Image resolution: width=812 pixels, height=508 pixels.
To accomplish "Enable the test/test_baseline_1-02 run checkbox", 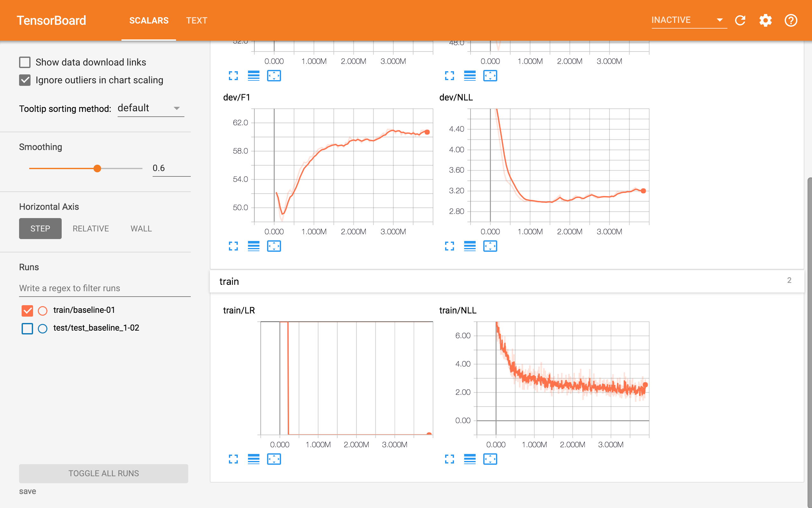I will click(x=27, y=328).
